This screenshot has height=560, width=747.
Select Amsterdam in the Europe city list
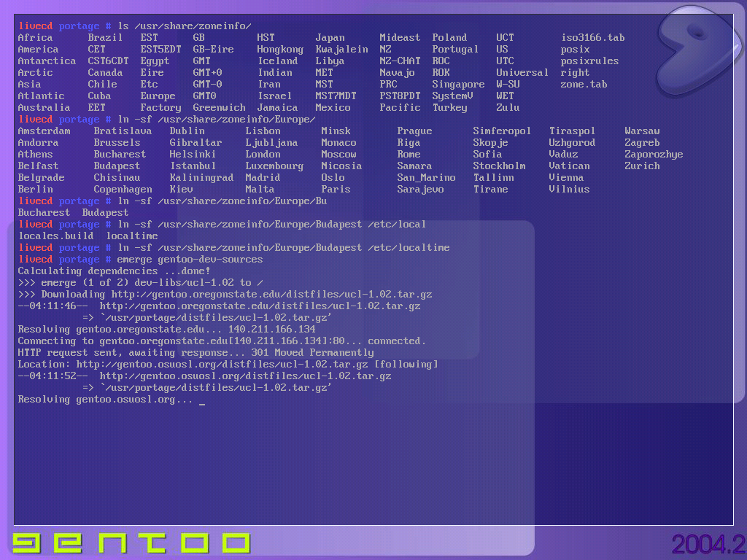(x=44, y=131)
